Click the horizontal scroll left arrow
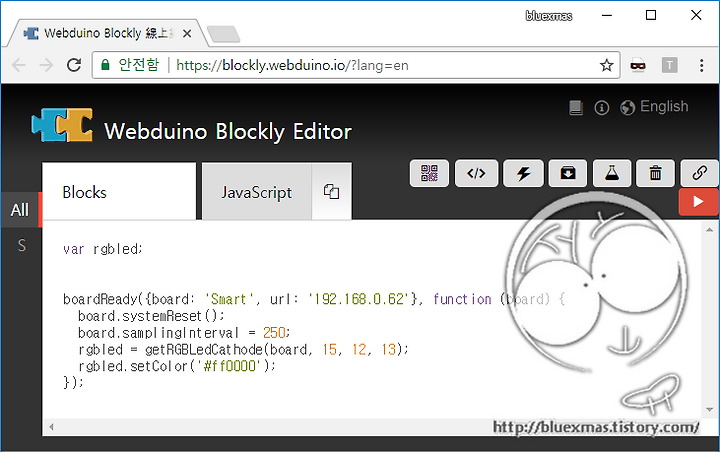Image resolution: width=720 pixels, height=452 pixels. 51,427
